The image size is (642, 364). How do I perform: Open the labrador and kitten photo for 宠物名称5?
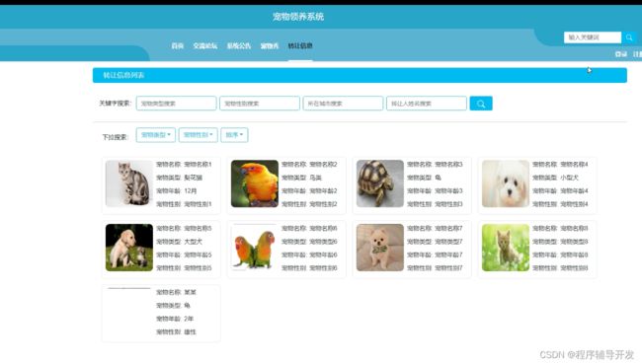pyautogui.click(x=129, y=248)
